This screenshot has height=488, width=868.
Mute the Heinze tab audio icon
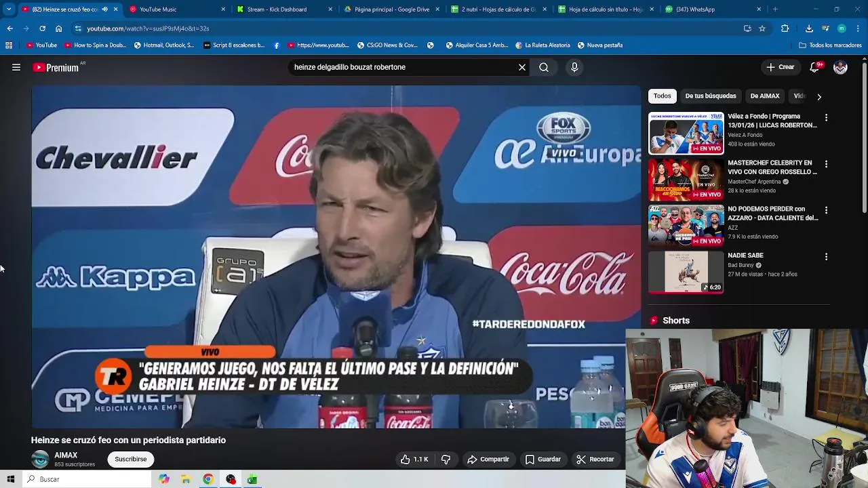point(104,9)
